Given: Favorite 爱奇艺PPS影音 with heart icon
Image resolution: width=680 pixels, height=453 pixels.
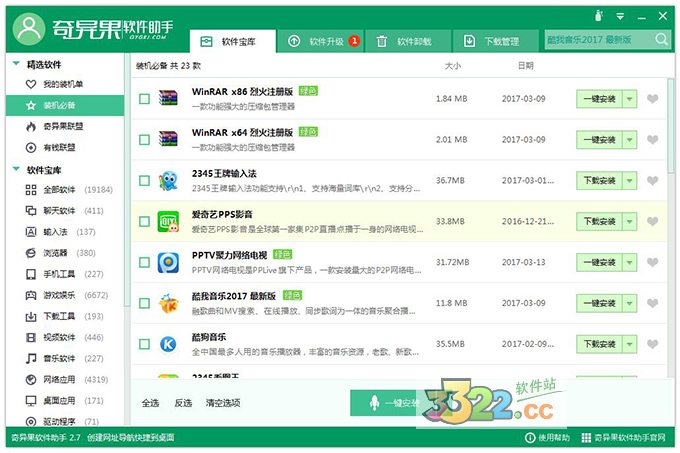Looking at the screenshot, I should pos(652,222).
